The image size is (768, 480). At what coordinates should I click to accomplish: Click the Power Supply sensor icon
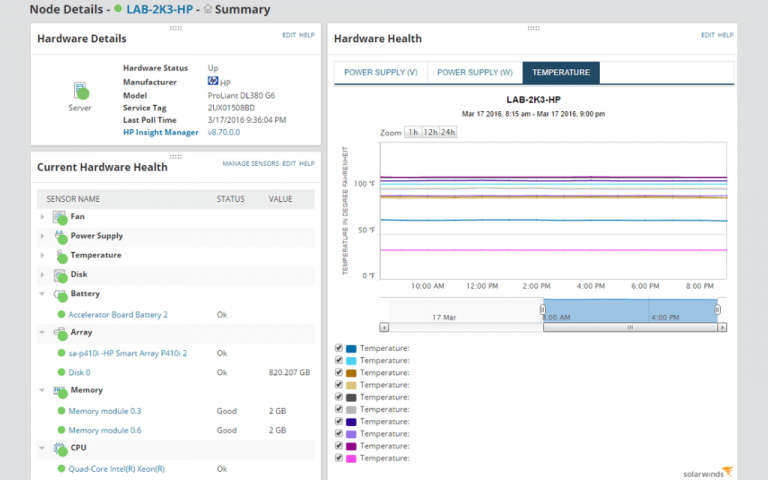pyautogui.click(x=59, y=236)
